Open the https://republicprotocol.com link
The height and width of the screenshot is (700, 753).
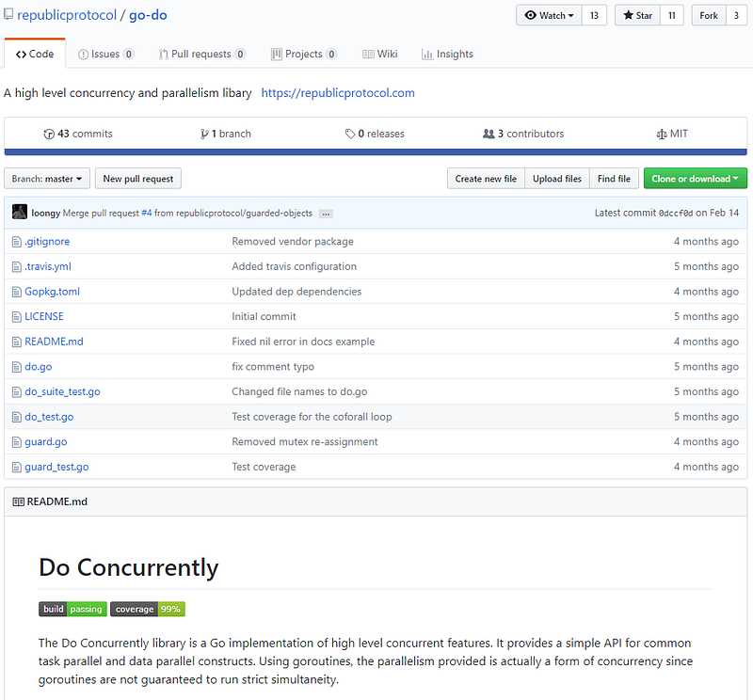pos(338,93)
